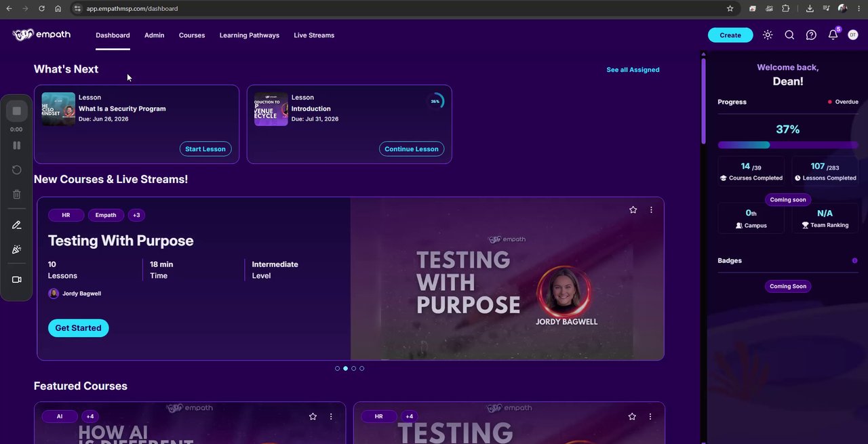Open the search magnifier icon
Viewport: 868px width, 444px height.
pos(789,35)
